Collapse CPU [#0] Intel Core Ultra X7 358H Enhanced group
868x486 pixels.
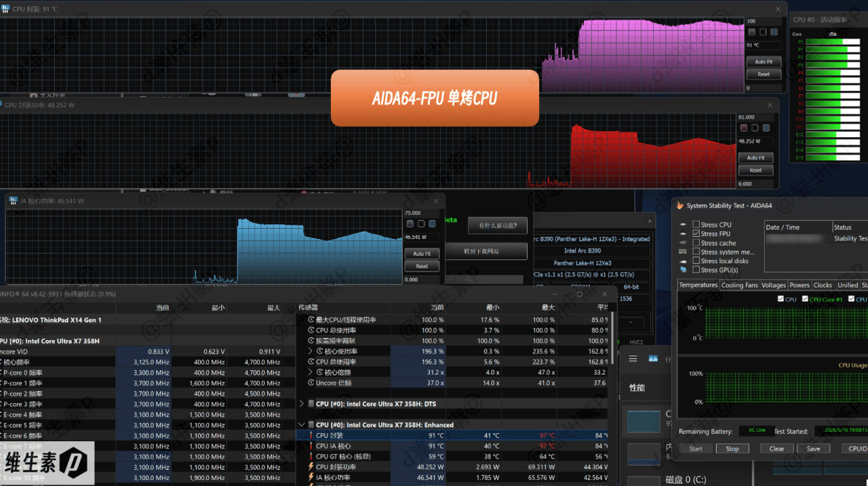pos(302,425)
